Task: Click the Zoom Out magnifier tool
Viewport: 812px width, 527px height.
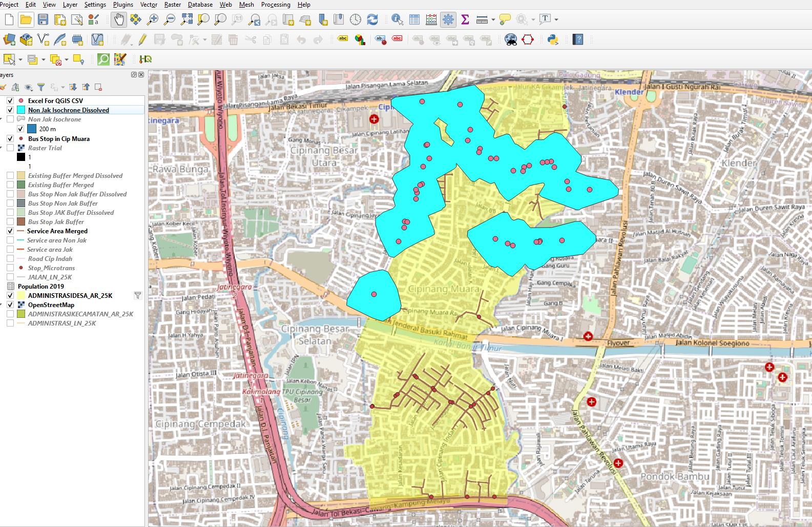Action: 170,20
